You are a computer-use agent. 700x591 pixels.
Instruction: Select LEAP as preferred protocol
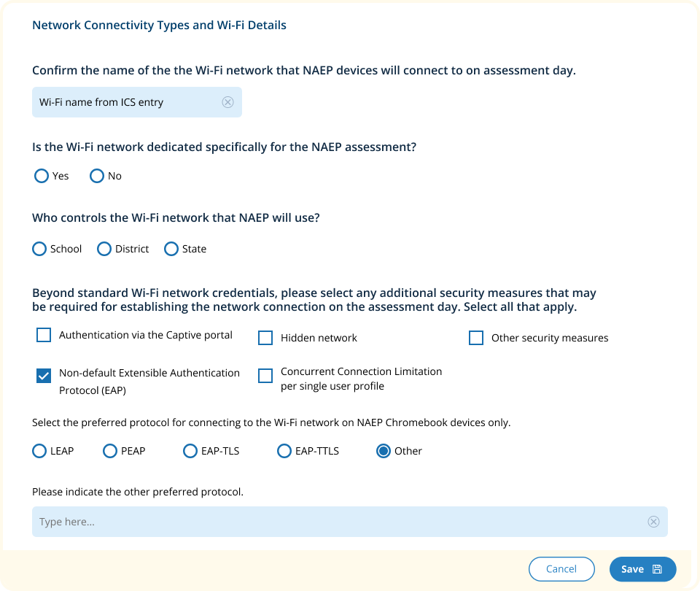(x=39, y=451)
